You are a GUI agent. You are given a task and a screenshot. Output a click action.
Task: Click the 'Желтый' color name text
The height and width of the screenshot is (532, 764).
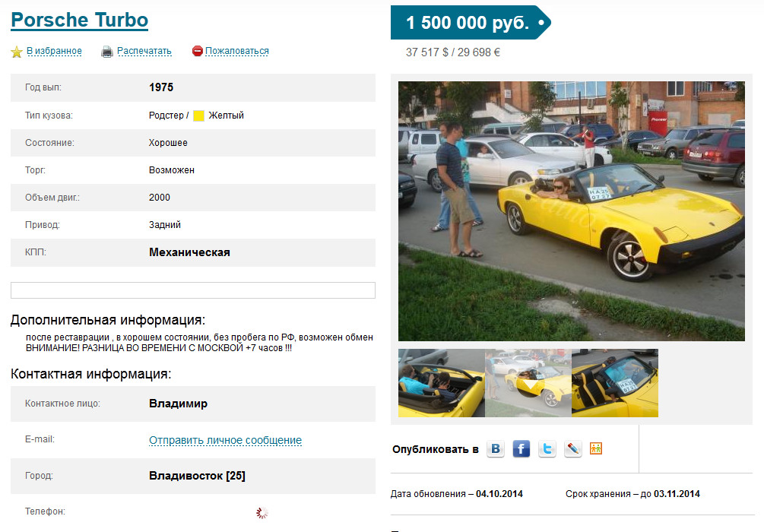tap(226, 116)
